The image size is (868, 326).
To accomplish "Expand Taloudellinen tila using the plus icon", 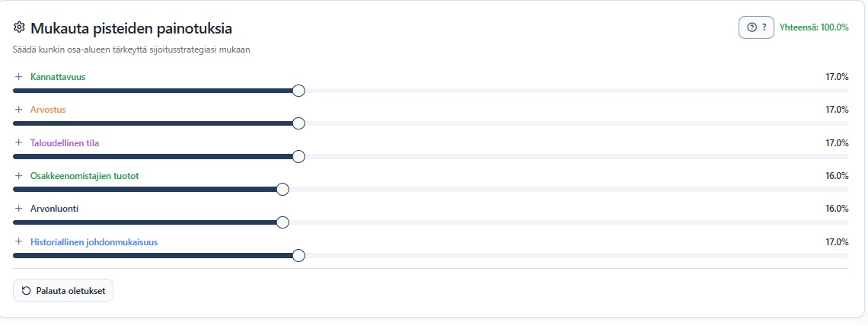I will coord(19,143).
